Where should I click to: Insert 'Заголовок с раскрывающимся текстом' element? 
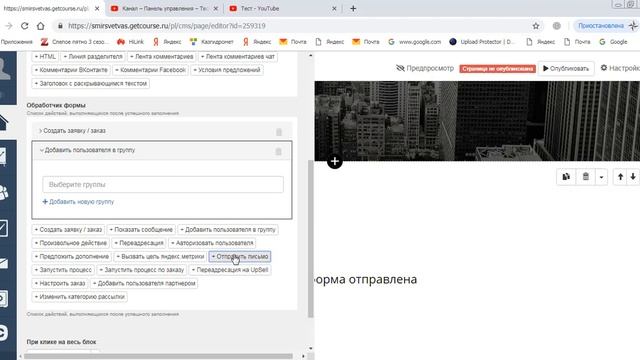pos(91,83)
